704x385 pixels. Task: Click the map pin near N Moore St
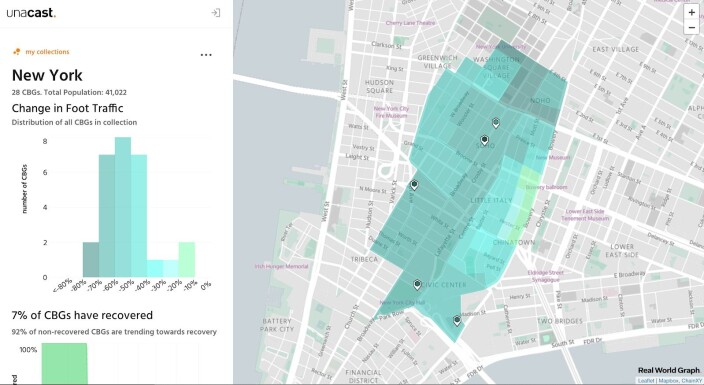[414, 185]
